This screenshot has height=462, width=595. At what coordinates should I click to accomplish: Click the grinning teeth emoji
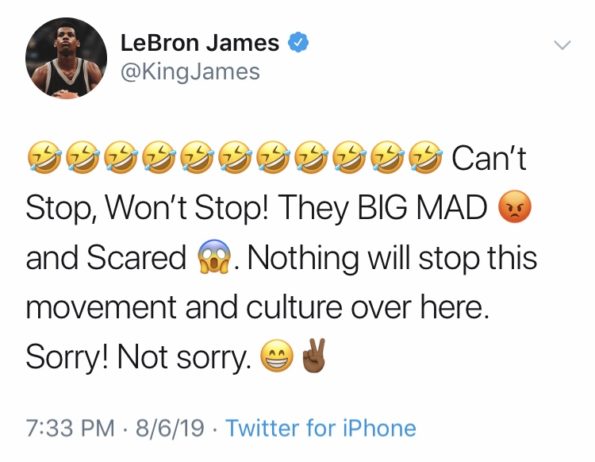(277, 356)
